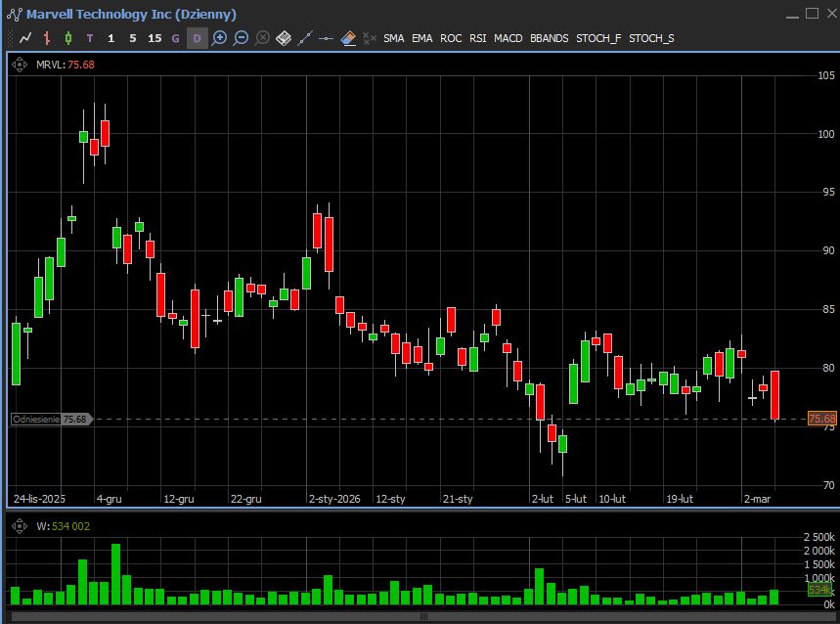Click the horizontal scrollbar handle below volume
This screenshot has width=840, height=624.
pos(422,617)
